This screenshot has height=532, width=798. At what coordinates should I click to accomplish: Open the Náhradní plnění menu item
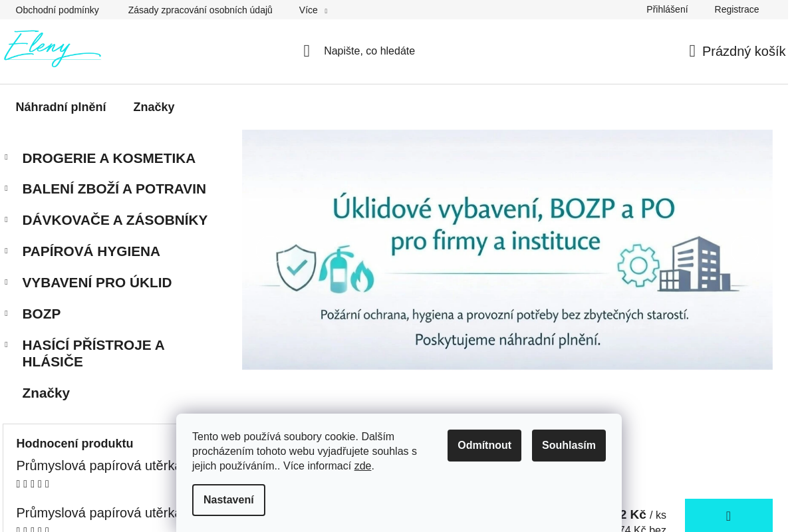pos(61,107)
